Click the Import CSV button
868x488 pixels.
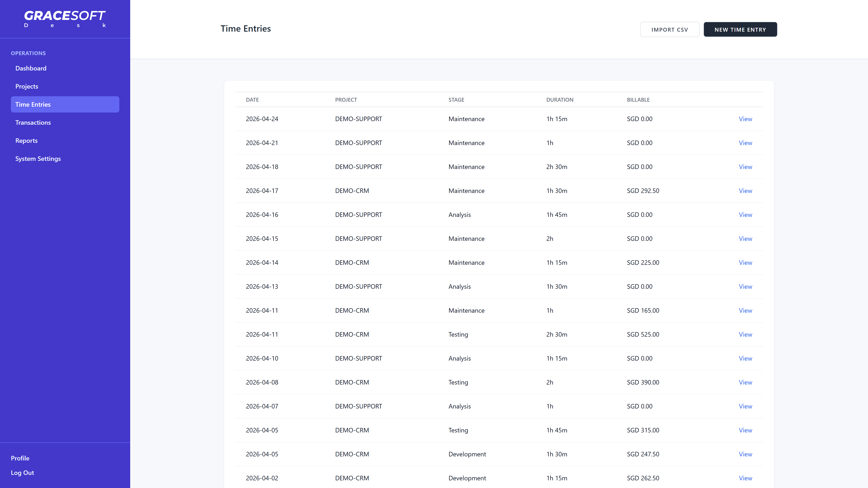[x=670, y=30]
